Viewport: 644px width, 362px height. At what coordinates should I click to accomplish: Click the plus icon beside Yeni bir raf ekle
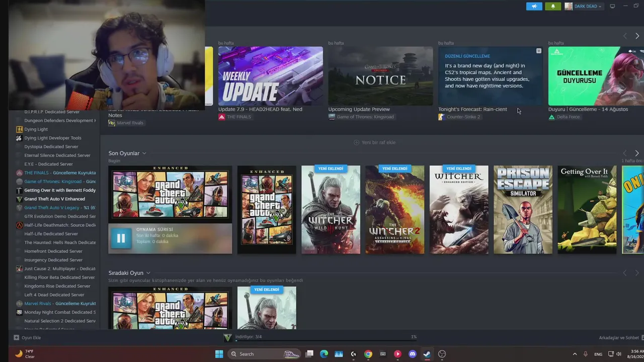356,142
